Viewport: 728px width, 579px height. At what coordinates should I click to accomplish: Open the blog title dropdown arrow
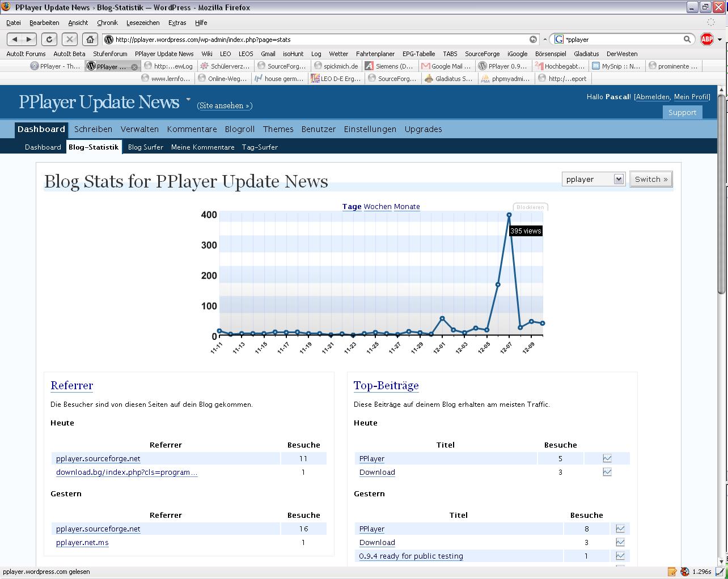pyautogui.click(x=188, y=100)
